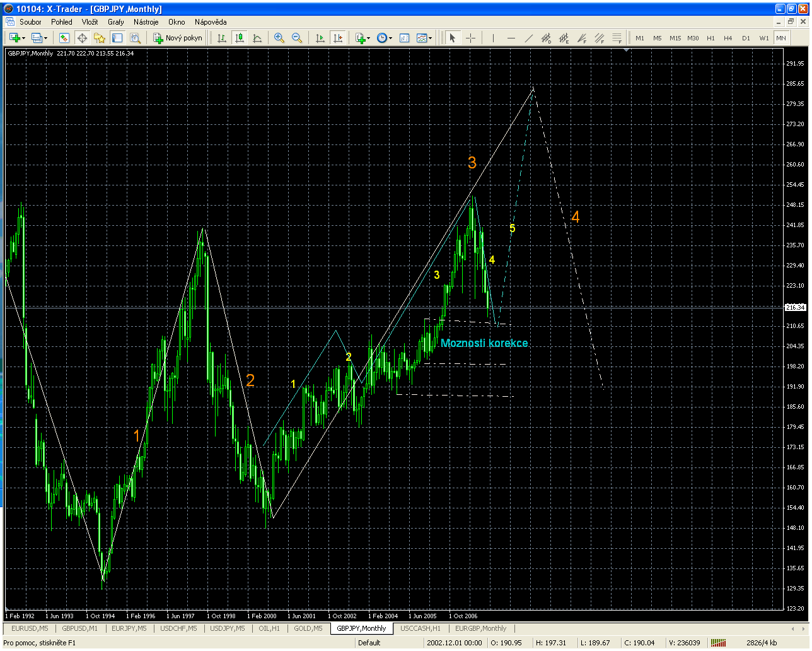Select the H4 timeframe button
The image size is (812, 651).
tap(728, 38)
